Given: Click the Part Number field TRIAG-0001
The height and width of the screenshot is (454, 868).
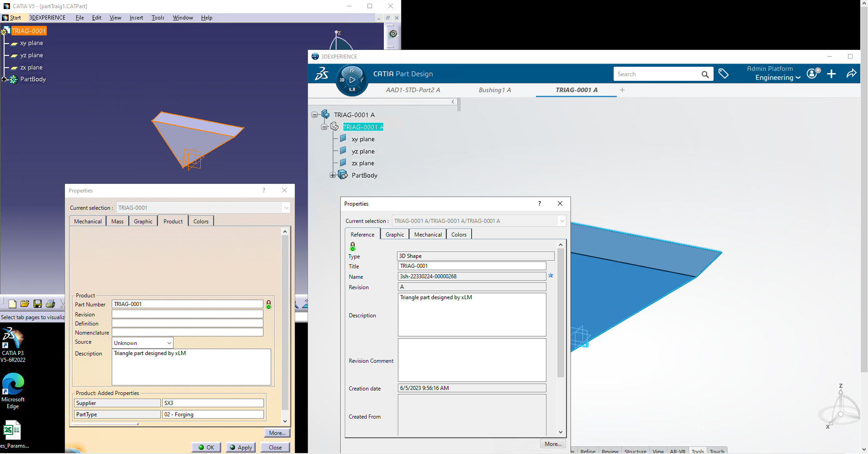Looking at the screenshot, I should (x=188, y=304).
